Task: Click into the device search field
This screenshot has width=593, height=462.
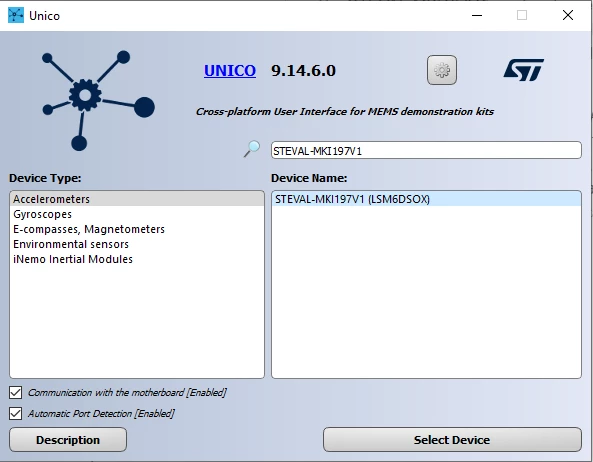Action: [x=426, y=150]
